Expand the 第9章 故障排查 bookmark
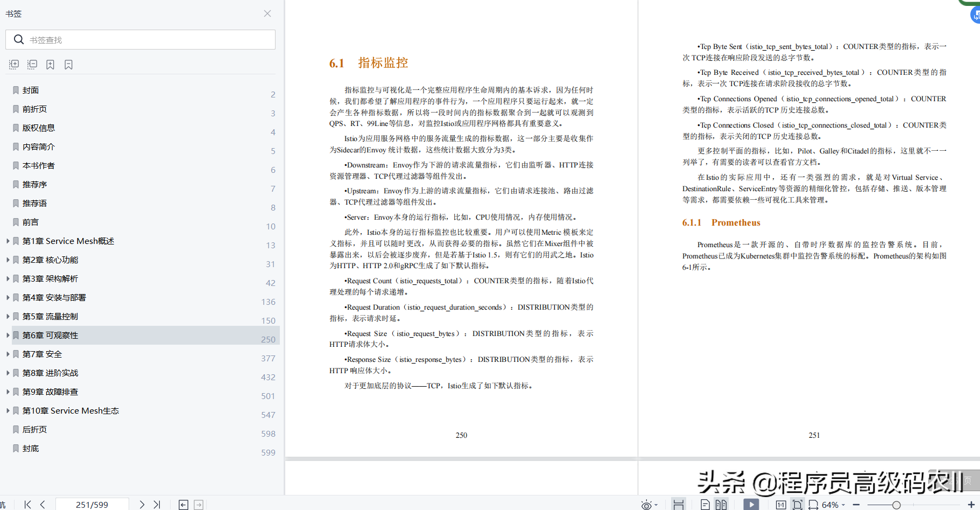This screenshot has width=980, height=510. tap(8, 392)
